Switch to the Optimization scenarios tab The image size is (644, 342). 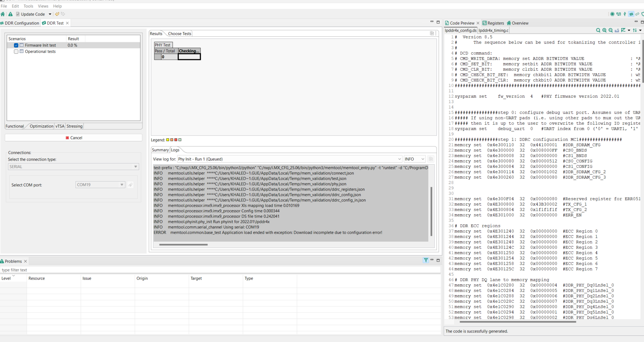click(x=42, y=126)
